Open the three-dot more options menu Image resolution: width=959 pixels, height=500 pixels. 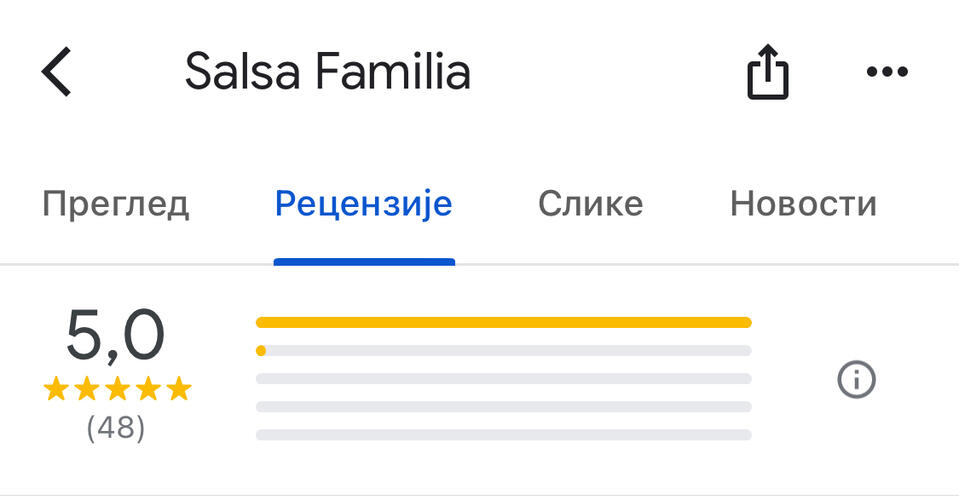[x=886, y=72]
